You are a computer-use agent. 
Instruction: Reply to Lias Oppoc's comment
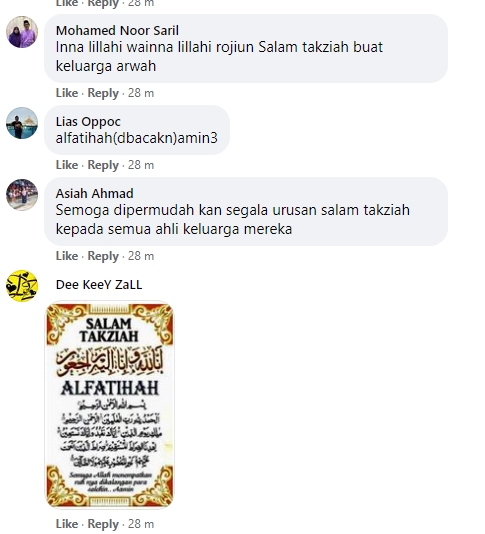tap(103, 165)
